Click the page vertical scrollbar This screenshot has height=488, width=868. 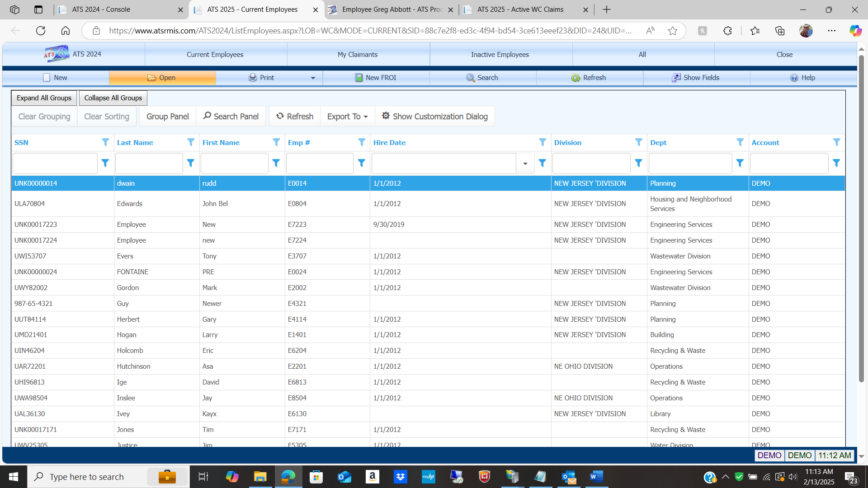[861, 217]
